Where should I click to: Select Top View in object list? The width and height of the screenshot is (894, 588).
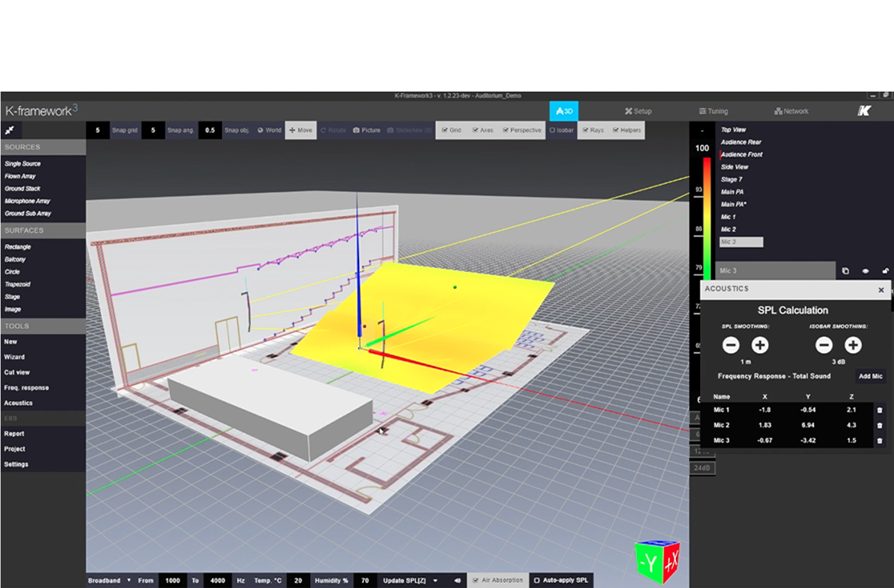pos(733,130)
